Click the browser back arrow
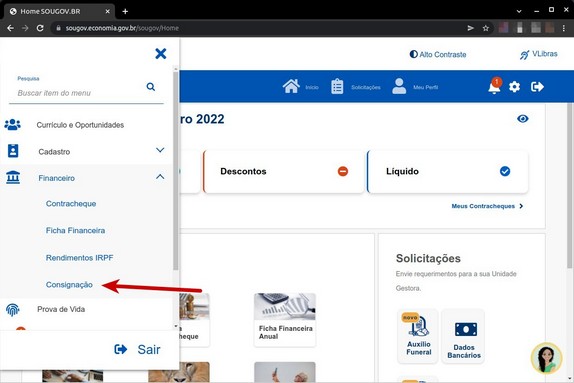 tap(10, 28)
